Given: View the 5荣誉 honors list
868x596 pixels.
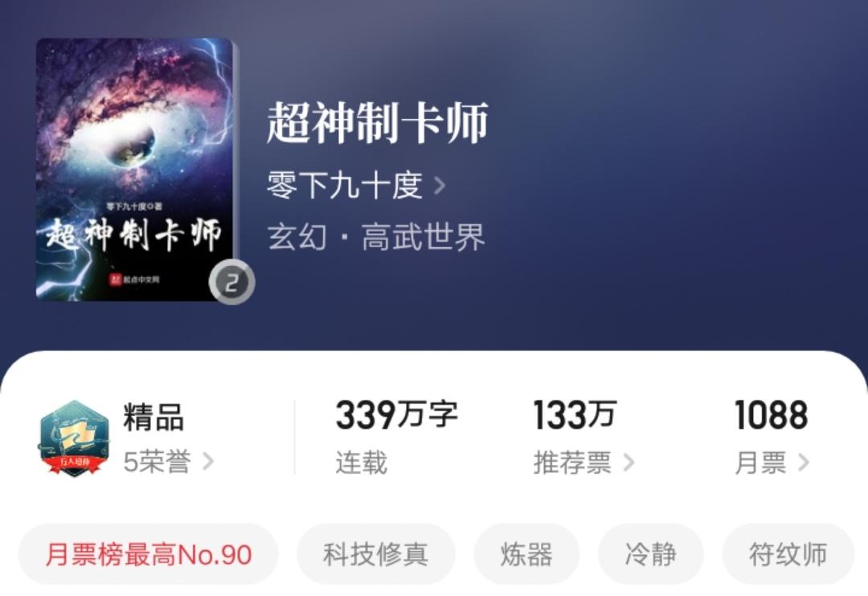Looking at the screenshot, I should 158,462.
